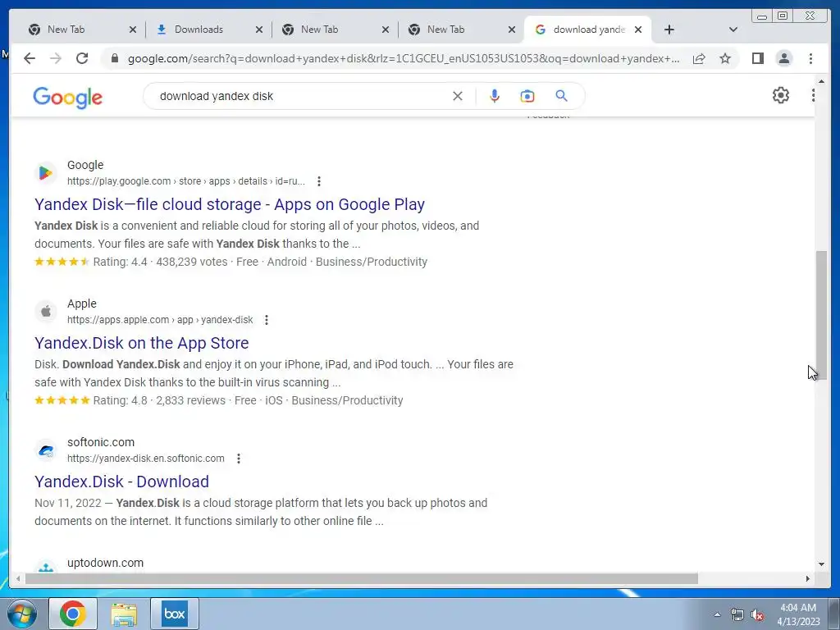Viewport: 840px width, 630px height.
Task: Open Yandex Disk Apps on Google Play link
Action: (230, 204)
